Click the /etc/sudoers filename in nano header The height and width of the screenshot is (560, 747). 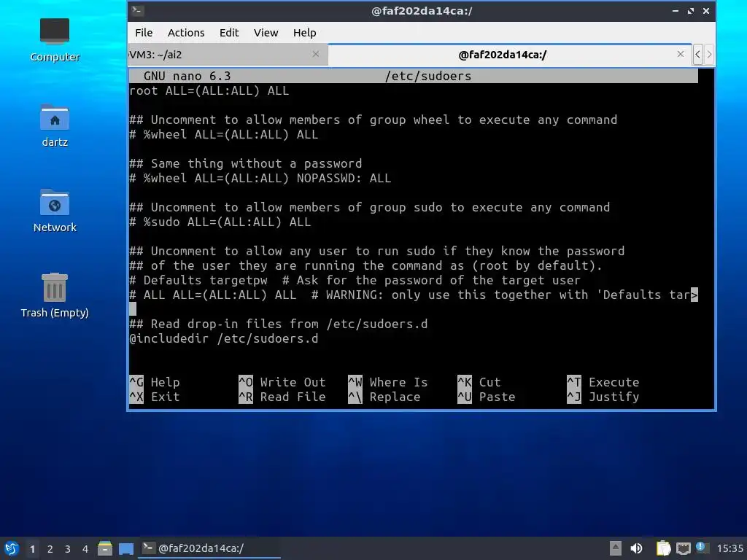[x=428, y=76]
